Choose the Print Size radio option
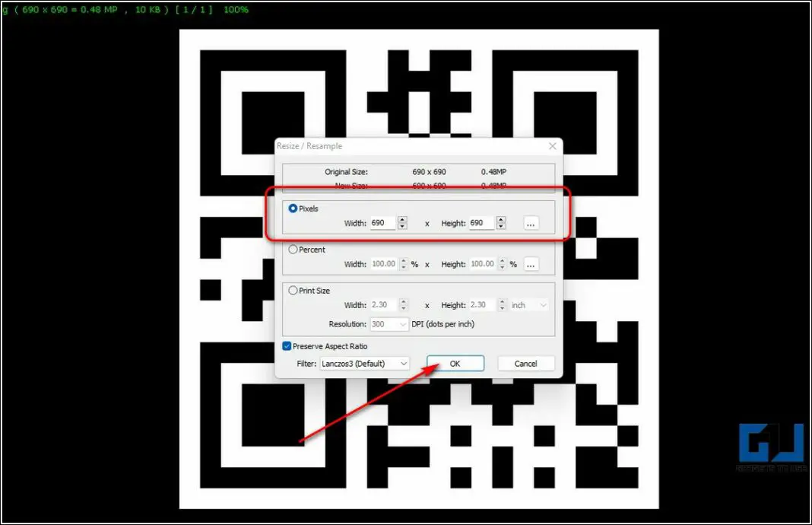Image resolution: width=812 pixels, height=525 pixels. pyautogui.click(x=293, y=291)
